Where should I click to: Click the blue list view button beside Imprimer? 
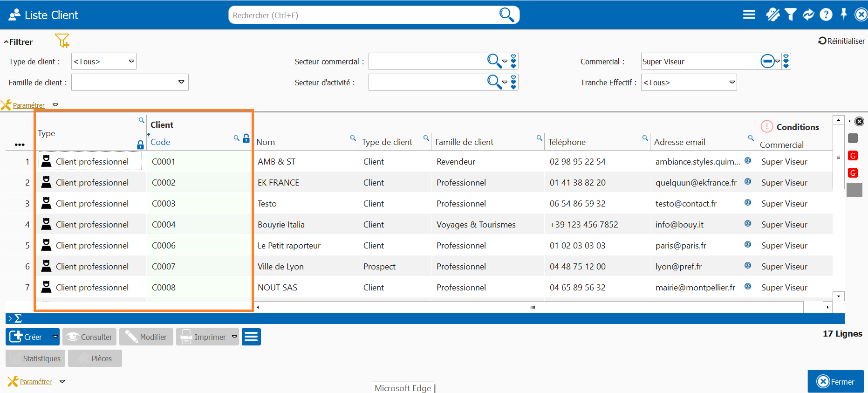pyautogui.click(x=251, y=337)
